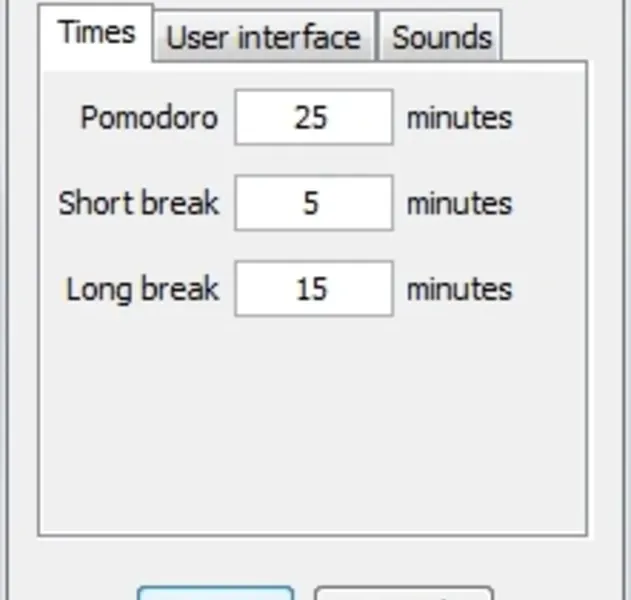Click the Pomodoro label text
Screen dimensions: 631x600
(x=148, y=117)
